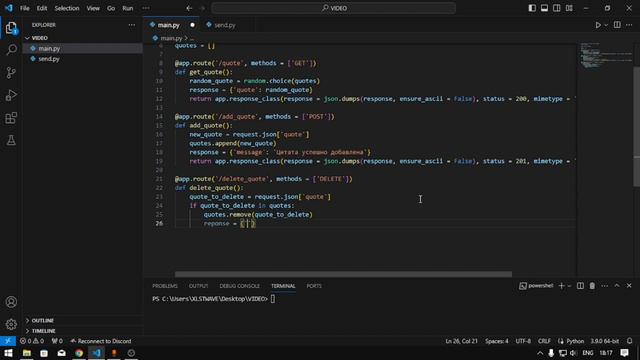Collapse the VIDEO folder section
Screen dimensions: 640x360
(40, 38)
